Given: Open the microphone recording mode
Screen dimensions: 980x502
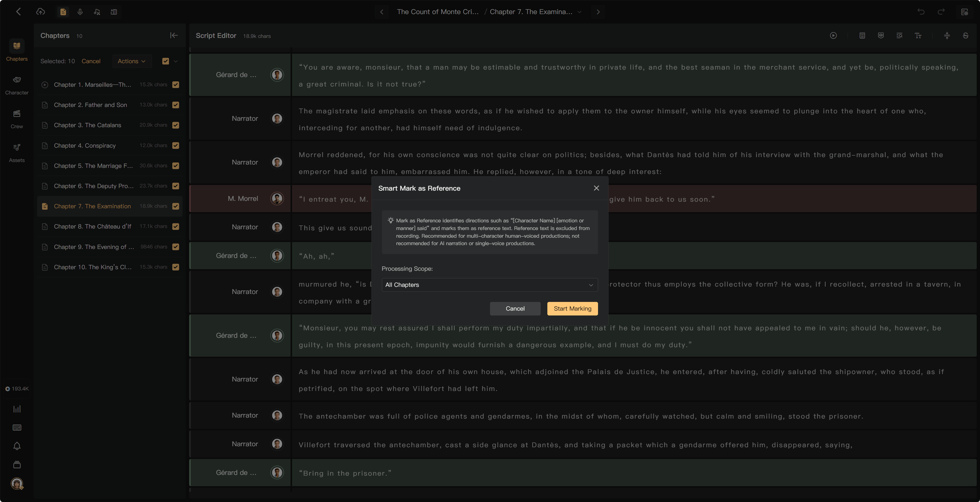Looking at the screenshot, I should [80, 12].
